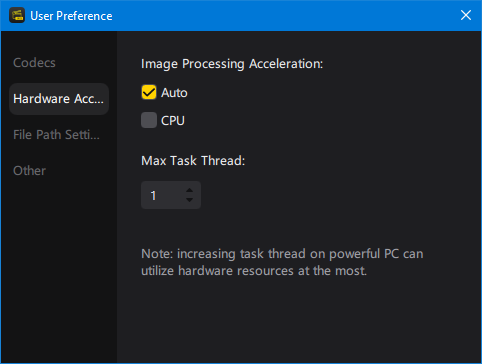Enable the CPU checkbox
The height and width of the screenshot is (364, 482).
[149, 120]
